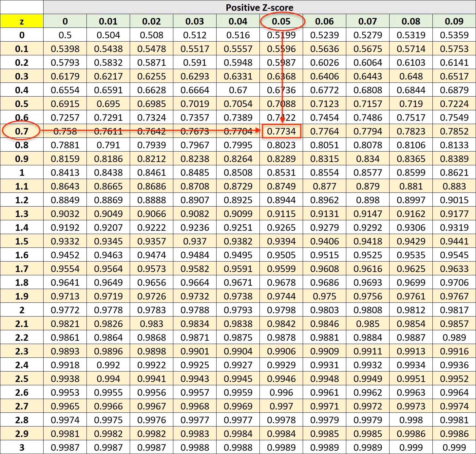Select the row label 2.5
Viewport: 476px width, 454px height.
(x=21, y=379)
